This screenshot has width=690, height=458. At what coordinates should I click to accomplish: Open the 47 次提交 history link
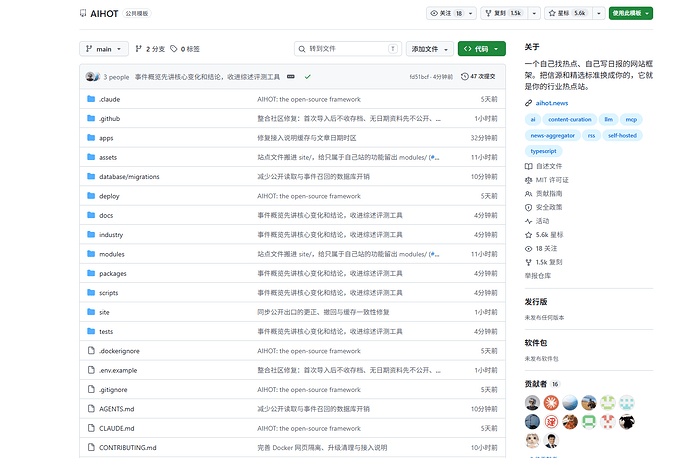click(478, 77)
